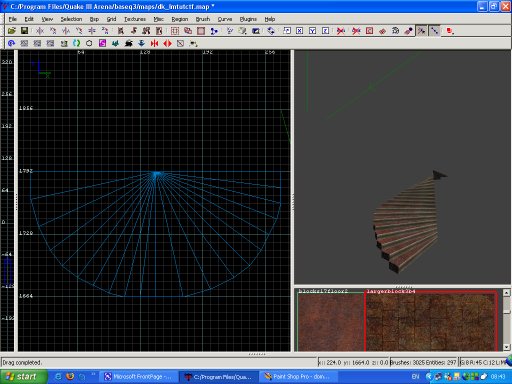This screenshot has height=384, width=512.
Task: Click the Select Complete Tall icon
Action: pos(121,31)
